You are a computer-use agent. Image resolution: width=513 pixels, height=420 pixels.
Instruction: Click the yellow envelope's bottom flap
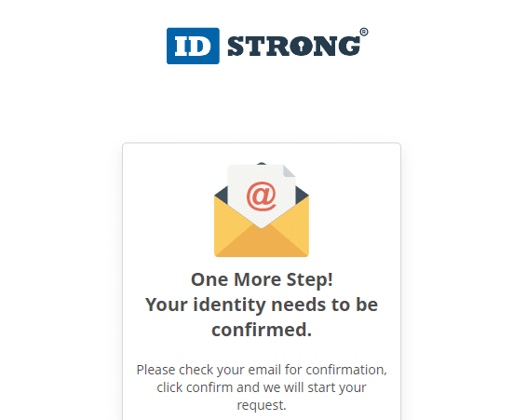pos(262,240)
